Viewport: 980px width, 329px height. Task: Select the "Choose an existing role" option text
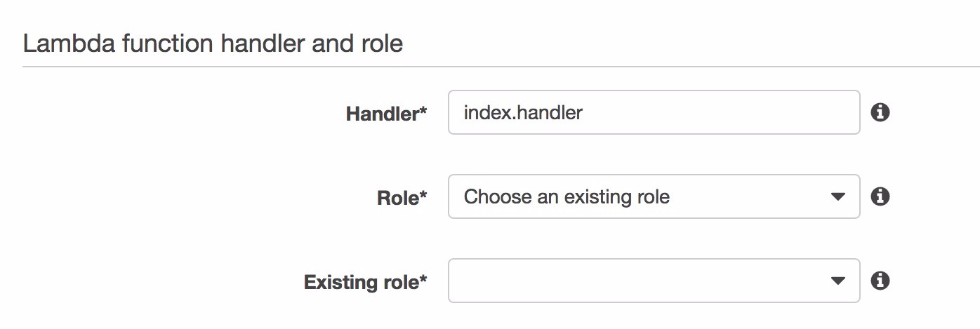[567, 197]
